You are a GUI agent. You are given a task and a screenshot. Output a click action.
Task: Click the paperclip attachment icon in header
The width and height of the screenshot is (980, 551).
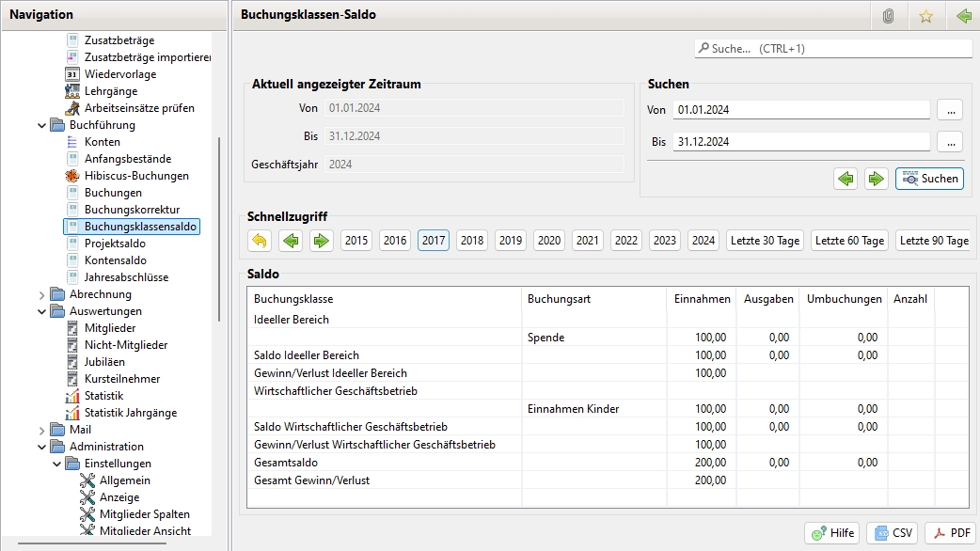[x=888, y=16]
